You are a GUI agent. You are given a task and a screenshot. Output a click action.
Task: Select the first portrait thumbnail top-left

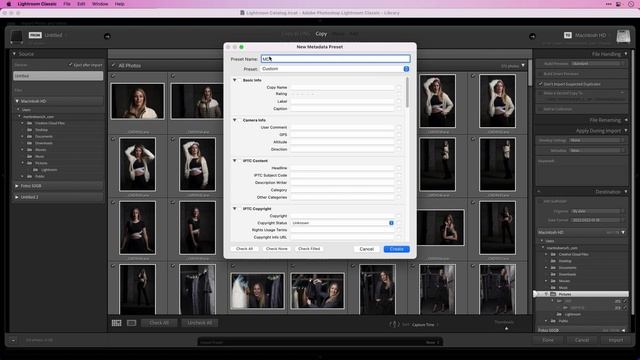138,101
